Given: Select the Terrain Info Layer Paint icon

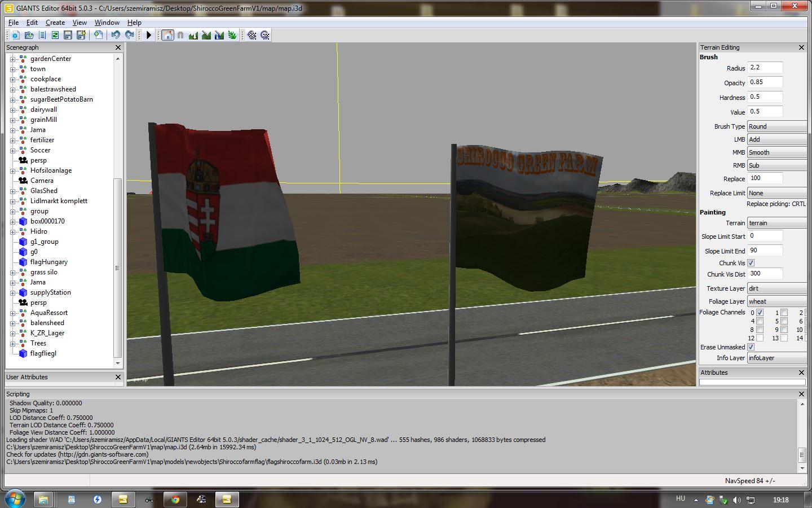Looking at the screenshot, I should coord(219,35).
